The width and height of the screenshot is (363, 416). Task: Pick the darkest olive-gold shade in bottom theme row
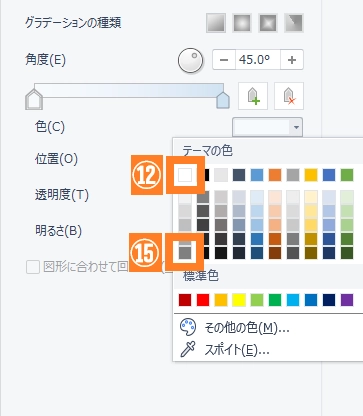tap(311, 253)
